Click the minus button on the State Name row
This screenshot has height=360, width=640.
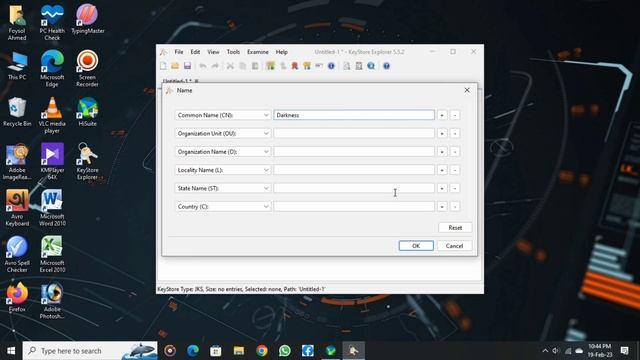tap(455, 188)
